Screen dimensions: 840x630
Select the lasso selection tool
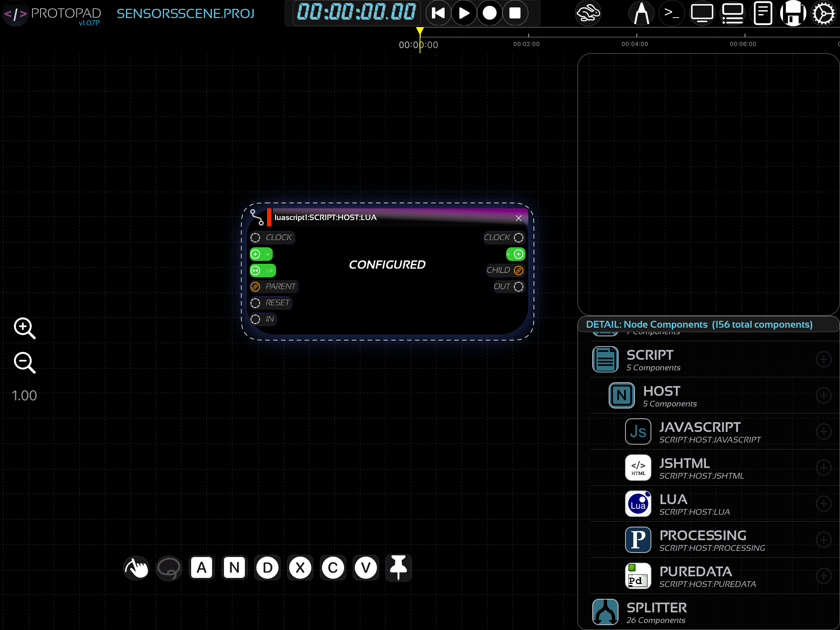pos(169,568)
